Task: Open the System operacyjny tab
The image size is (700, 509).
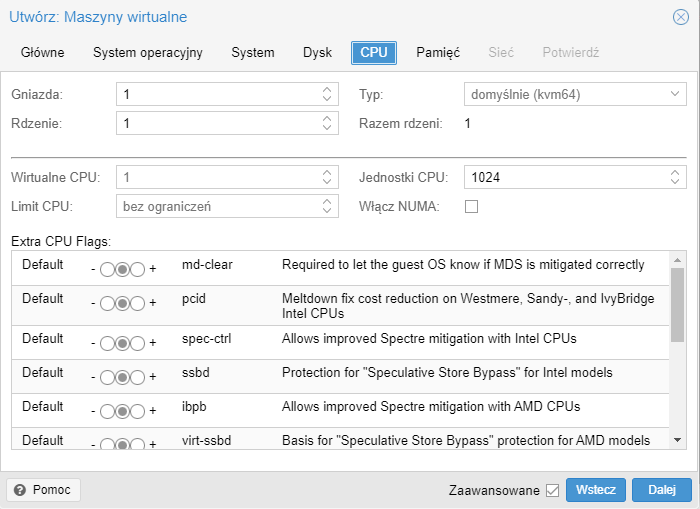Action: coord(148,52)
